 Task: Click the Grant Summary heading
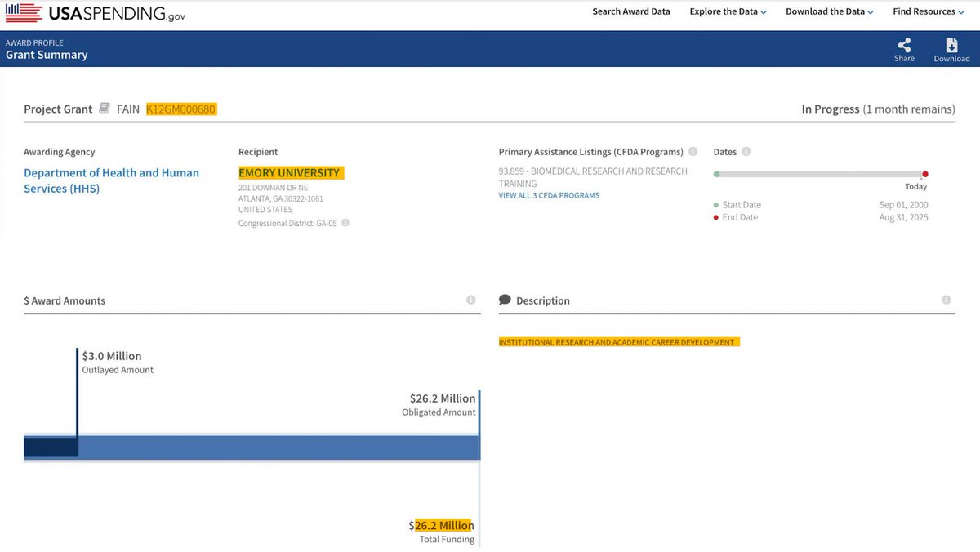pyautogui.click(x=47, y=55)
